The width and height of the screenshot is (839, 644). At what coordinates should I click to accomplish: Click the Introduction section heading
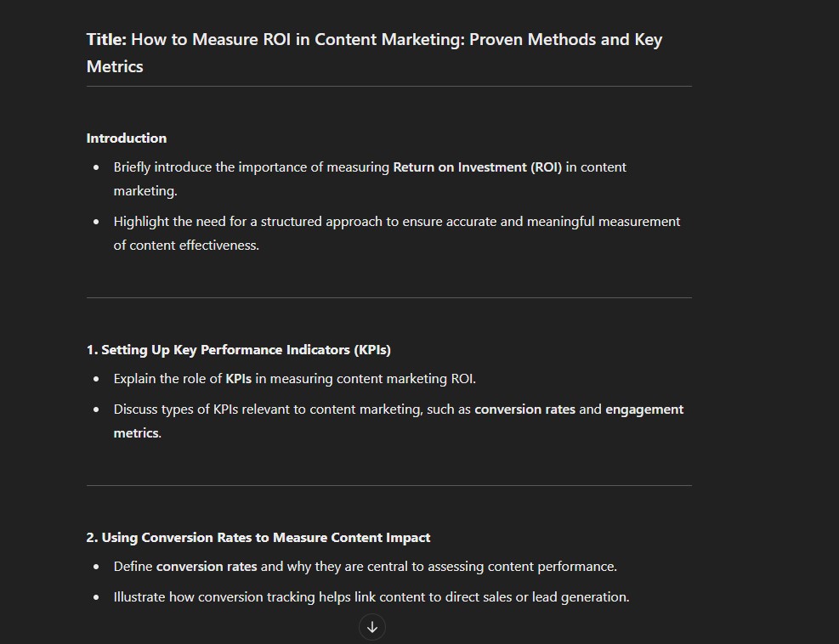click(127, 138)
